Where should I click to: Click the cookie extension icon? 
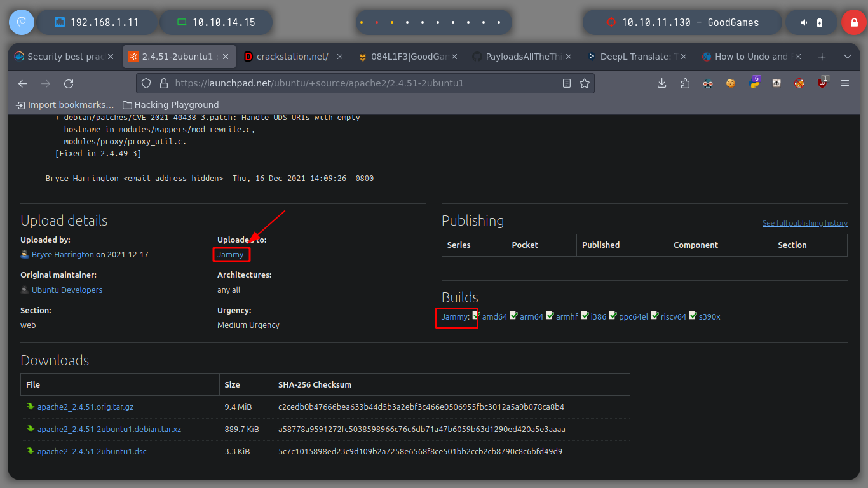[x=731, y=83]
